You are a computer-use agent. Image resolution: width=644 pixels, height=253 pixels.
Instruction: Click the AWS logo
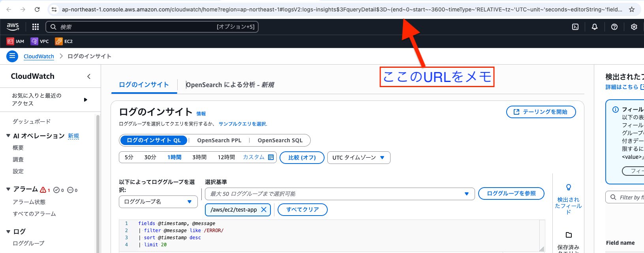[x=13, y=27]
